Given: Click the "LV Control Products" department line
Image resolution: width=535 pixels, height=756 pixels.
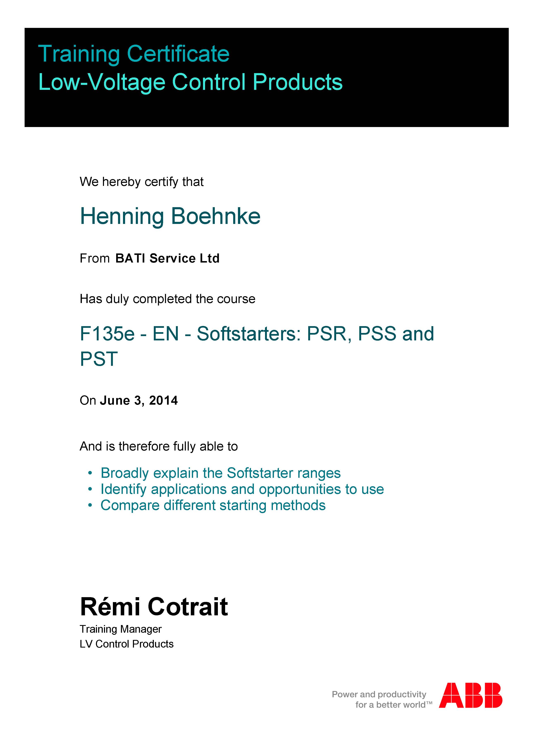Looking at the screenshot, I should 127,644.
